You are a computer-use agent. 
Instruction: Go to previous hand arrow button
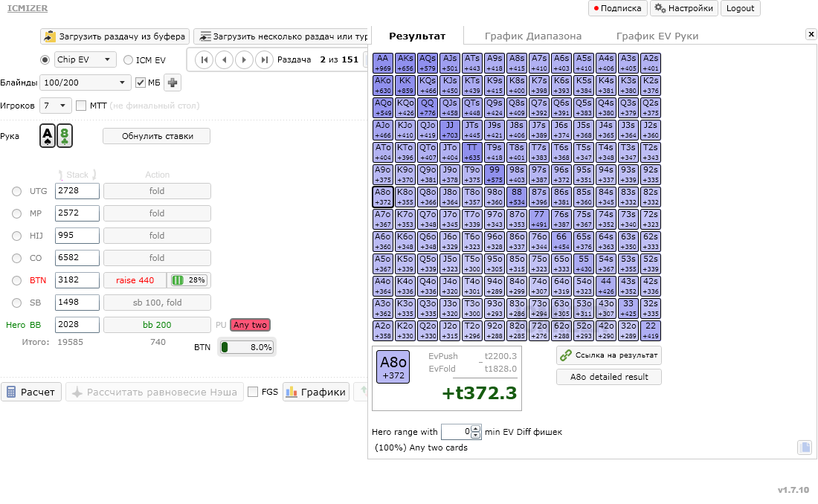tap(225, 59)
